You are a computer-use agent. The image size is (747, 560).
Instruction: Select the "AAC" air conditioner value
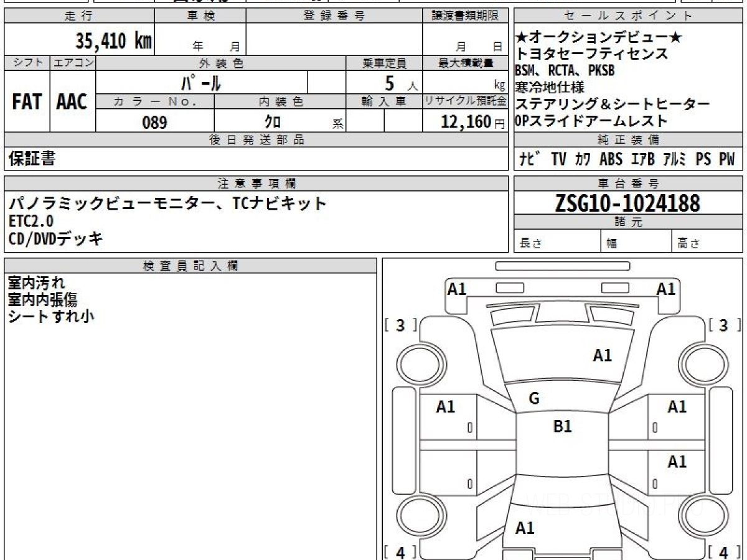(72, 102)
